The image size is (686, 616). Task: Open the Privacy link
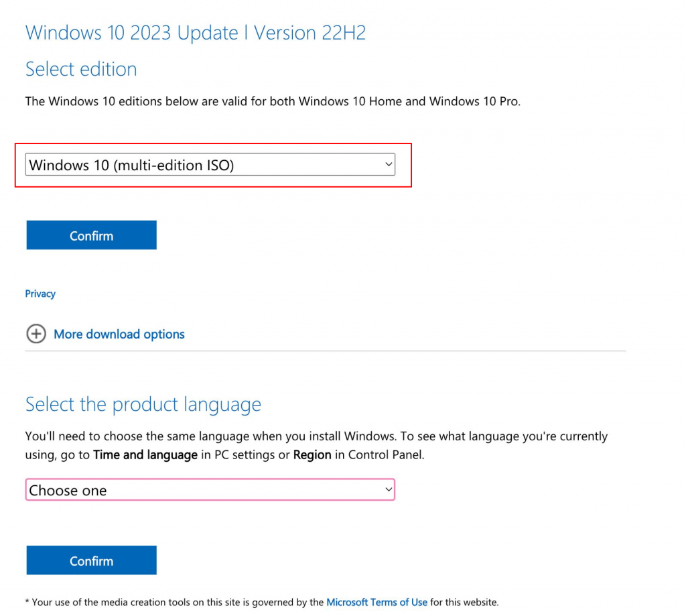pyautogui.click(x=40, y=294)
